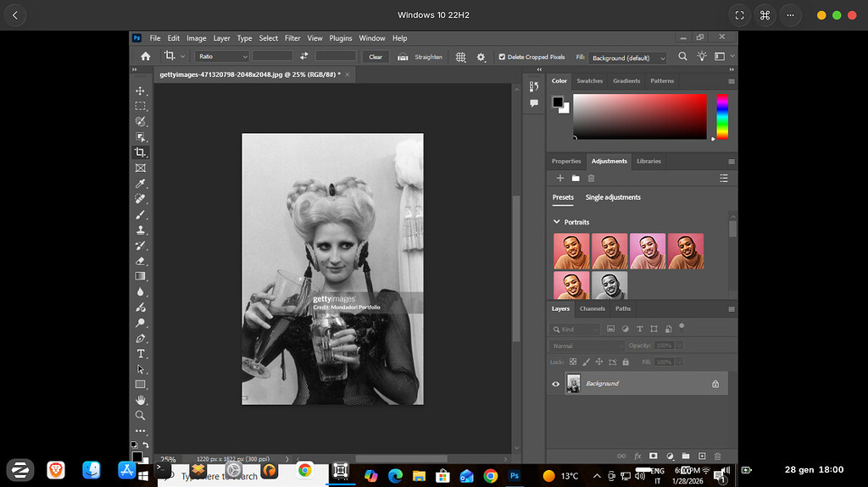Select the Gradient tool
The image size is (868, 487).
pos(140,276)
